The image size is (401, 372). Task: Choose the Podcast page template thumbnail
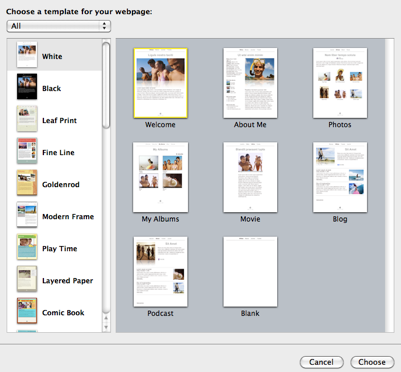pos(160,272)
